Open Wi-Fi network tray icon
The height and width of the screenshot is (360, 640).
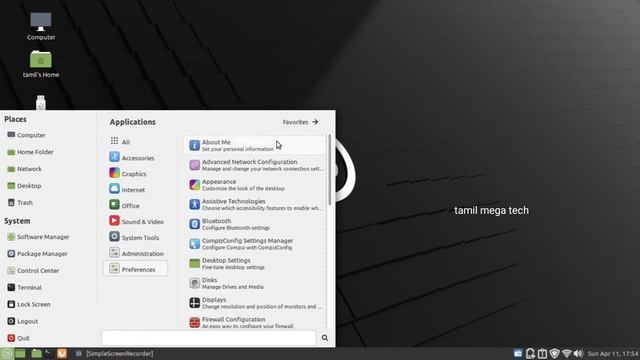(567, 353)
